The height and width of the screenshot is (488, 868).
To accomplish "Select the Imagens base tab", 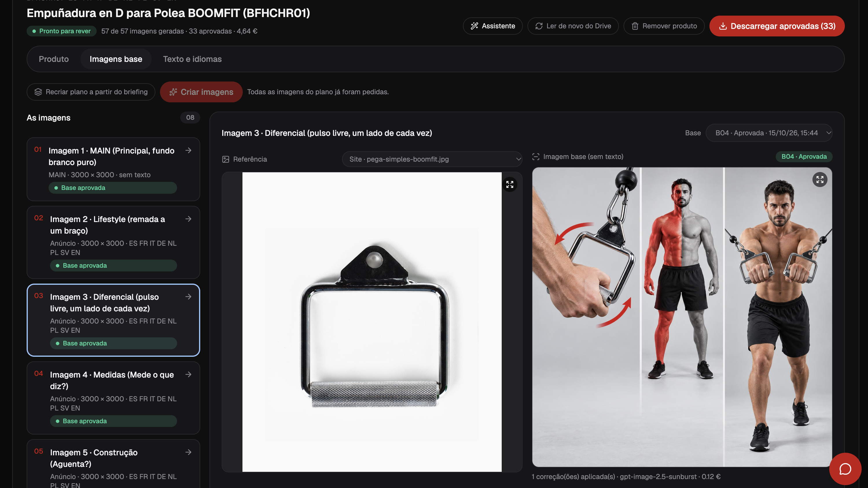I will [x=116, y=59].
